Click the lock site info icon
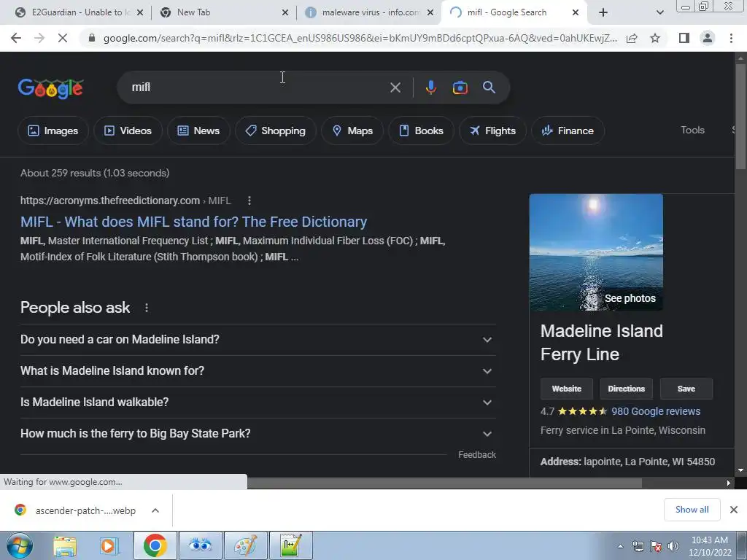The width and height of the screenshot is (747, 560). (92, 38)
